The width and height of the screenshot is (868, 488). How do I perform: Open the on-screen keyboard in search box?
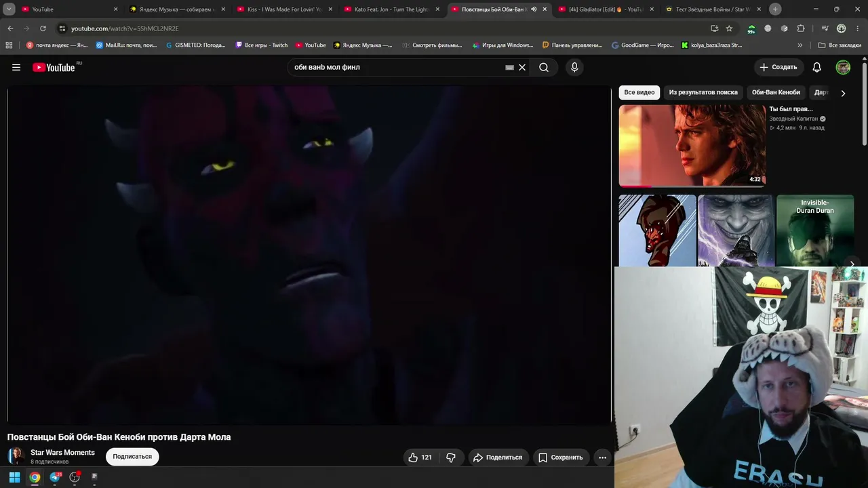[510, 67]
